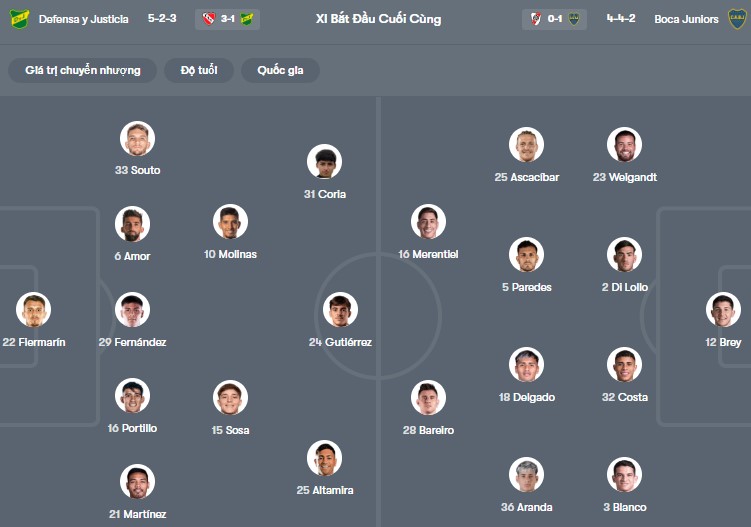The width and height of the screenshot is (751, 527).
Task: Click the Boca Juniors club crest
Action: tap(737, 19)
